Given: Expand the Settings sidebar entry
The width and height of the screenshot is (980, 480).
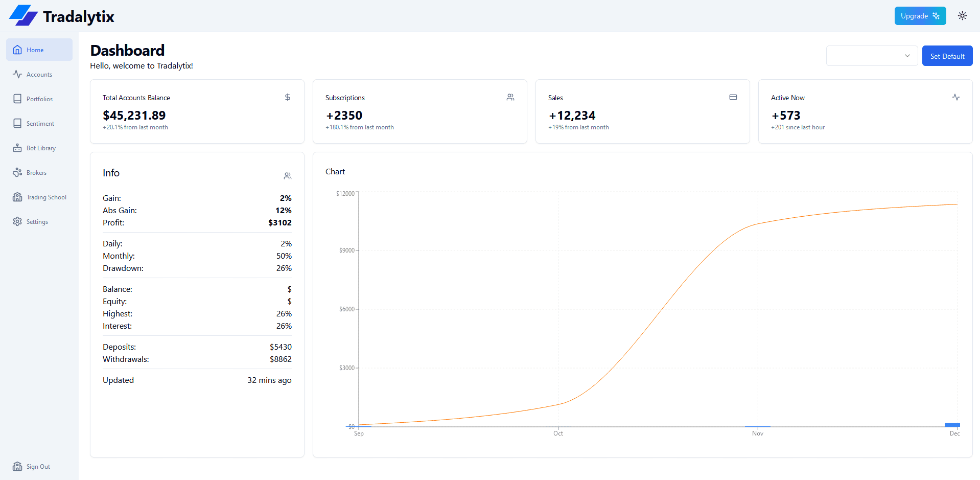Looking at the screenshot, I should [18, 221].
